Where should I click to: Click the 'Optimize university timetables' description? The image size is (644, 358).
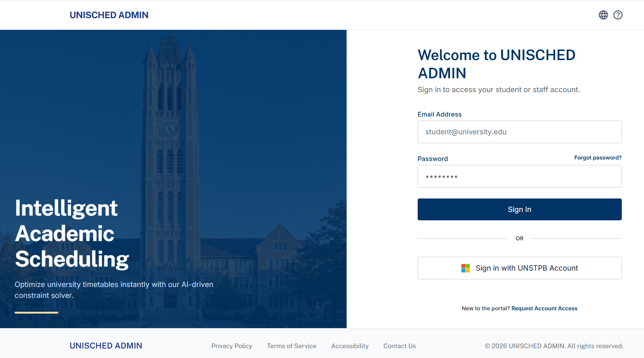click(x=114, y=290)
